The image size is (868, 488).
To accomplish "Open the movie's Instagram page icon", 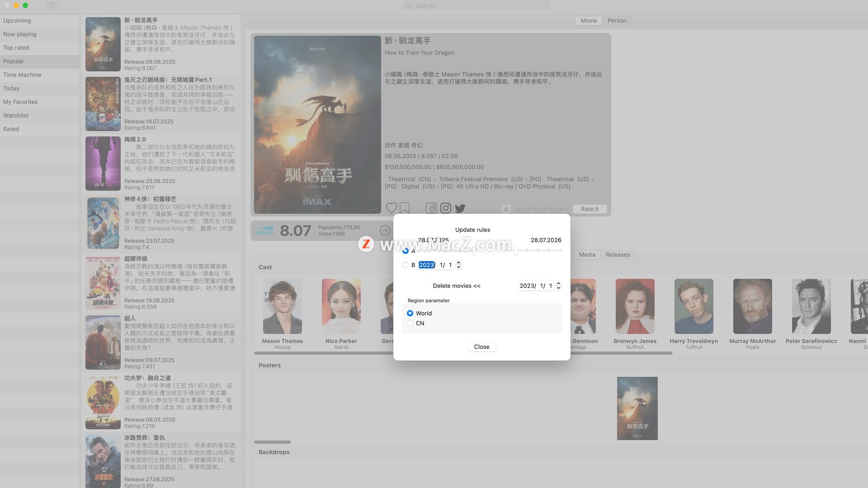I will coord(445,208).
